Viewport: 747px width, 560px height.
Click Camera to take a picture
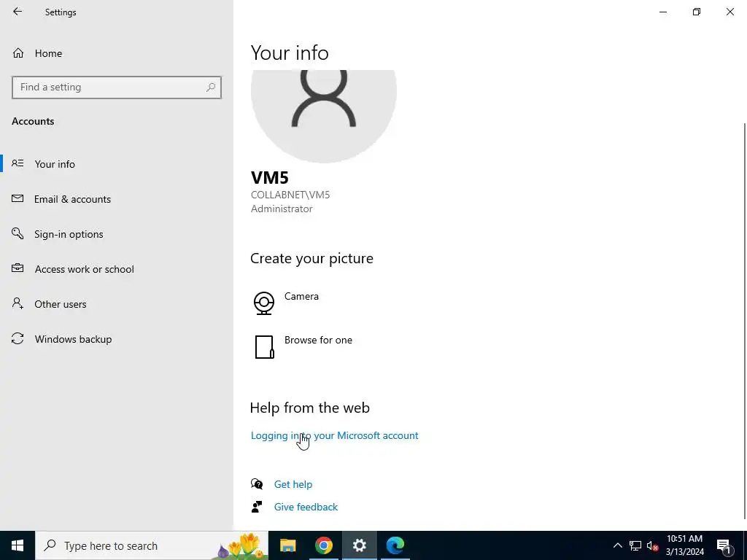pyautogui.click(x=301, y=296)
